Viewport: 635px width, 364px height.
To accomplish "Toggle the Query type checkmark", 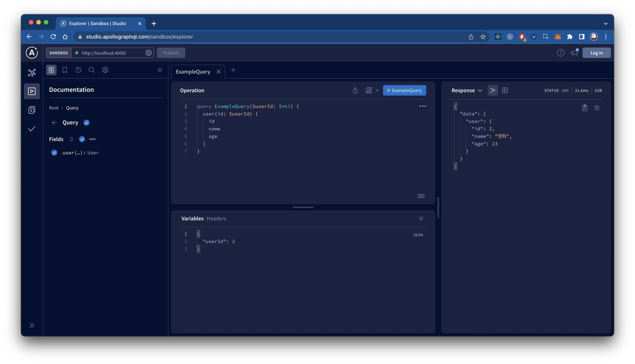I will point(86,123).
